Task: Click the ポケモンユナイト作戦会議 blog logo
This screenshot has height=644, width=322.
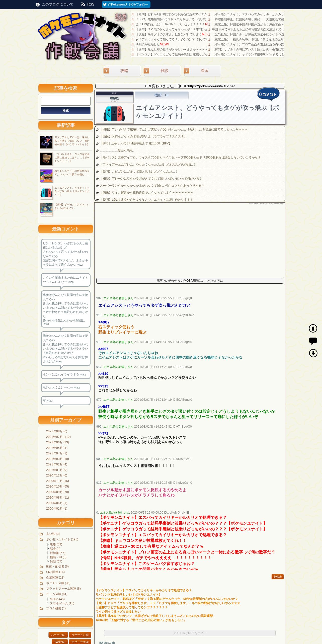Action: pyautogui.click(x=82, y=36)
